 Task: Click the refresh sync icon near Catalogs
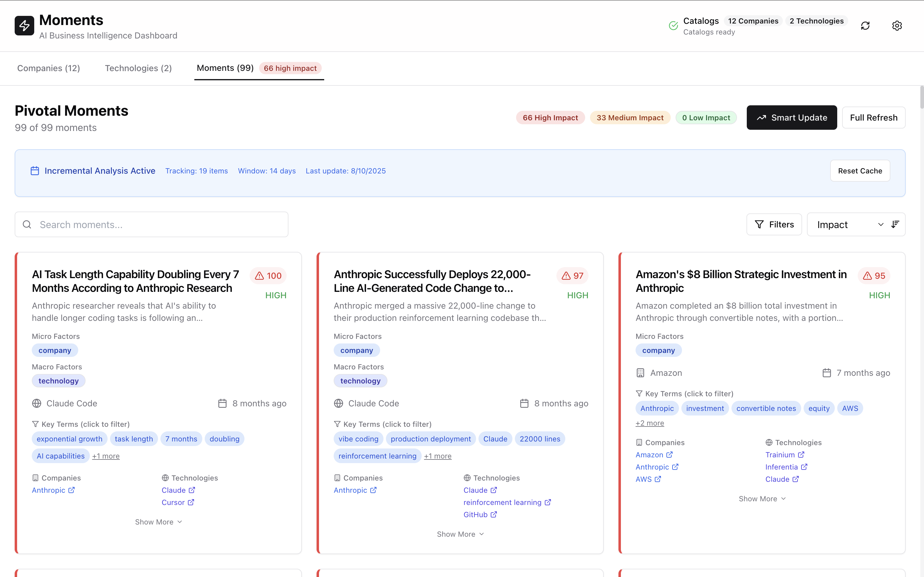tap(865, 25)
